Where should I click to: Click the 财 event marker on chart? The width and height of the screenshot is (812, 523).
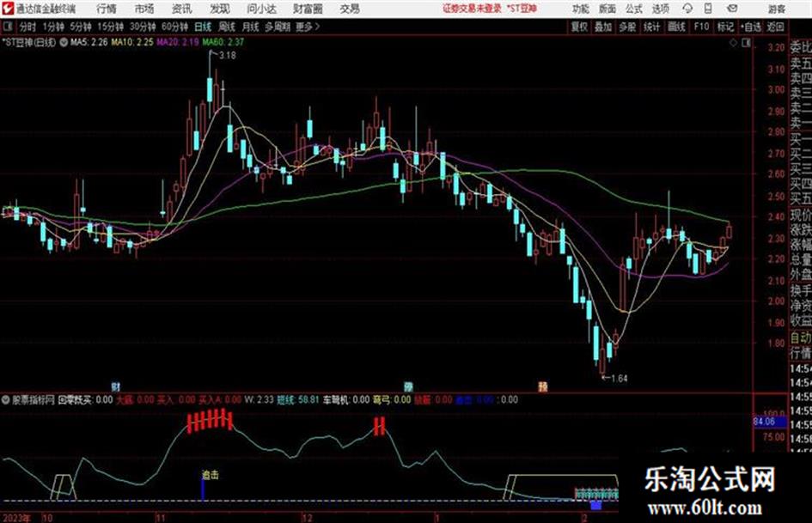pyautogui.click(x=116, y=386)
